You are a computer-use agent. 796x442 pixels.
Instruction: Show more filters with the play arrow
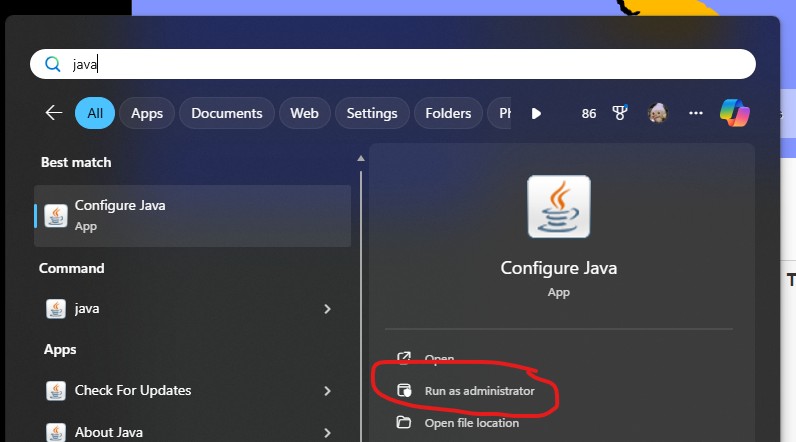click(x=536, y=113)
